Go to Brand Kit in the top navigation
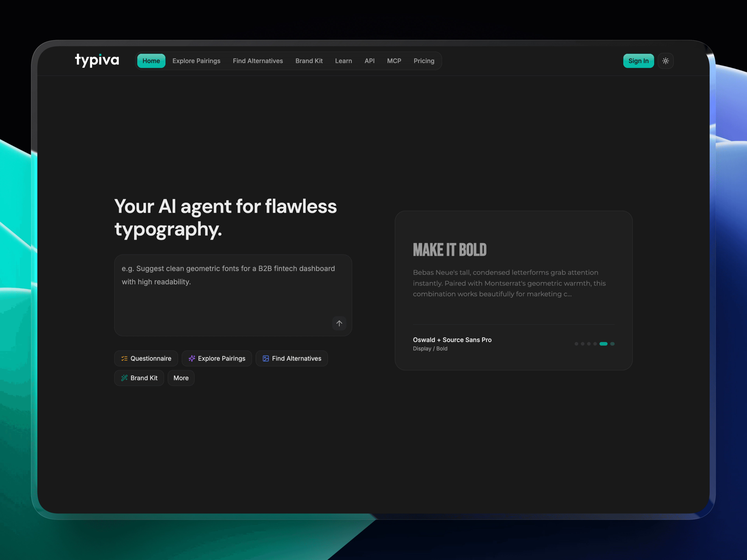 point(309,61)
